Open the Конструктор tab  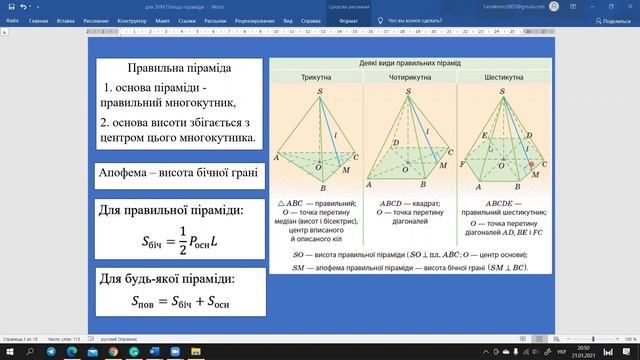pos(132,20)
